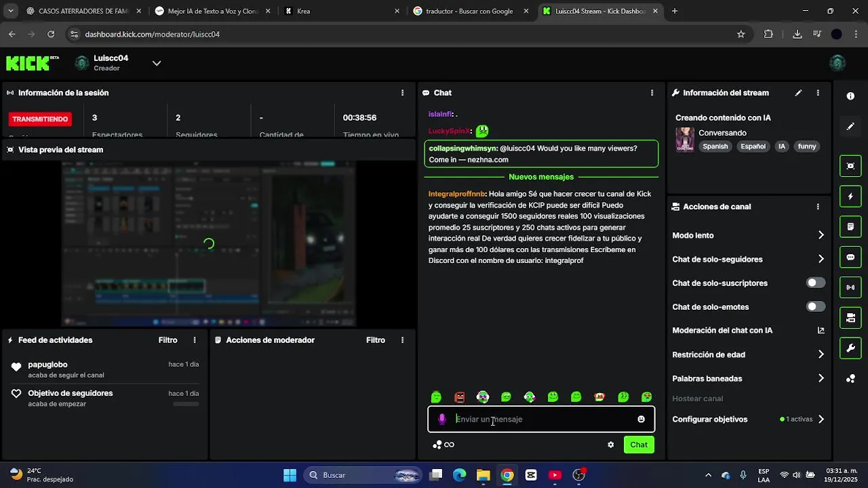Toggle the chat bubble sidebar icon

click(850, 257)
